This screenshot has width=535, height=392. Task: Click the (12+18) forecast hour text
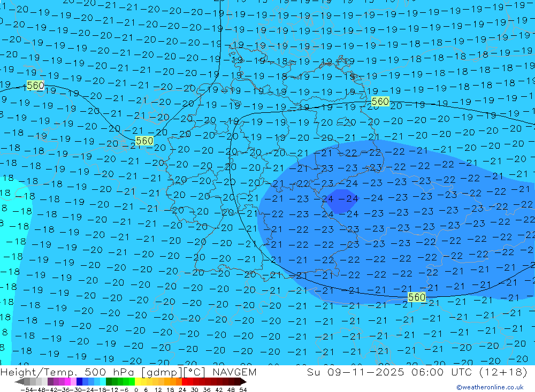pyautogui.click(x=503, y=372)
